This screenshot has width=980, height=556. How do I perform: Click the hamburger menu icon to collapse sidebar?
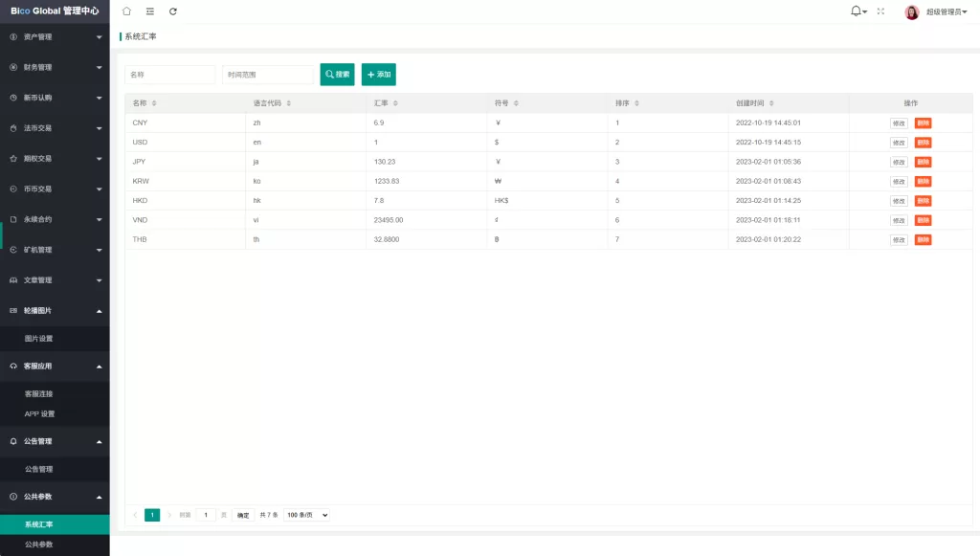coord(148,11)
